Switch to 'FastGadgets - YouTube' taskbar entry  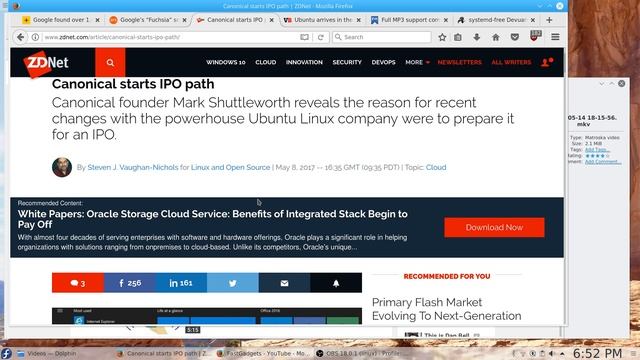[x=263, y=353]
